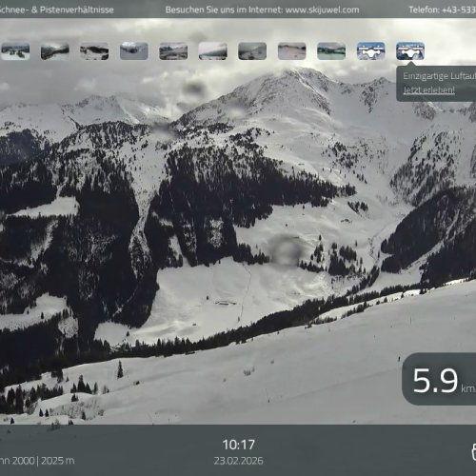476x476 pixels.
Task: Click the 'Telefon: +43-533' header text
Action: click(443, 10)
